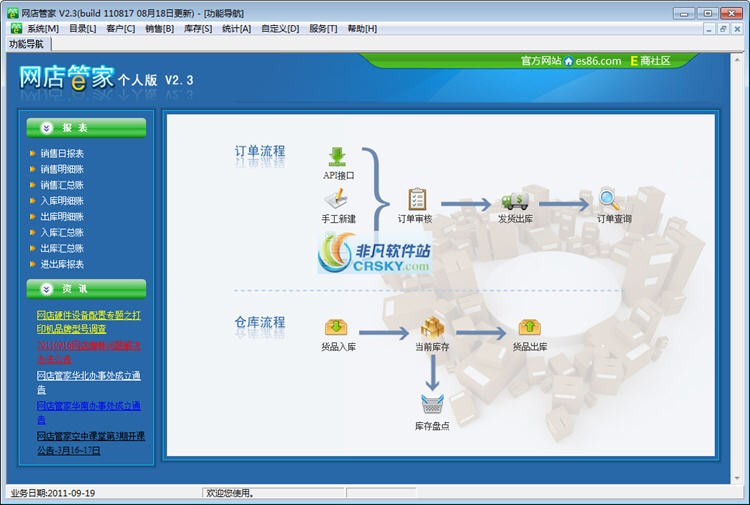750x505 pixels.
Task: Open the 空中课堂第3期开课 news link
Action: point(90,443)
